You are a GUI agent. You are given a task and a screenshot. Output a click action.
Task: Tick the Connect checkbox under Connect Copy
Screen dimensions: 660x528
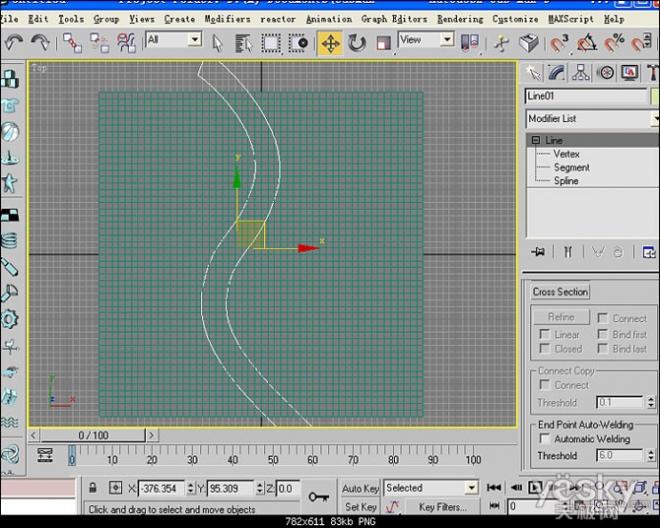545,385
